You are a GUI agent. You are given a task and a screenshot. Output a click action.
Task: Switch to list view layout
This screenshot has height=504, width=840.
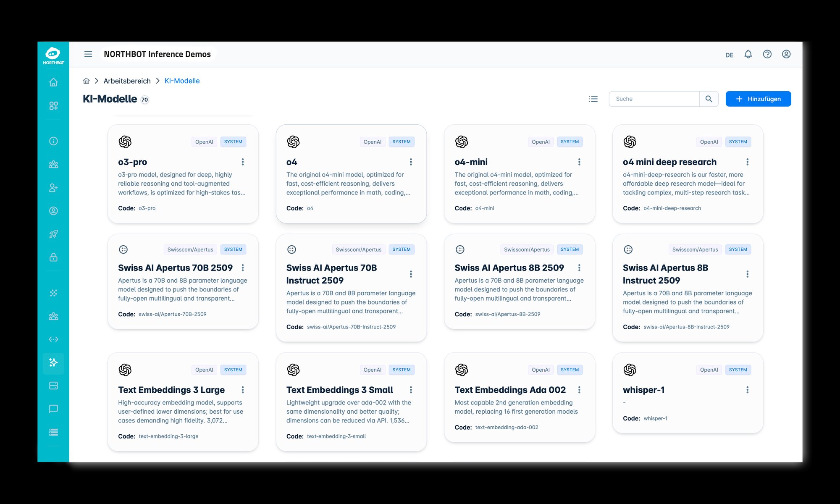(593, 99)
